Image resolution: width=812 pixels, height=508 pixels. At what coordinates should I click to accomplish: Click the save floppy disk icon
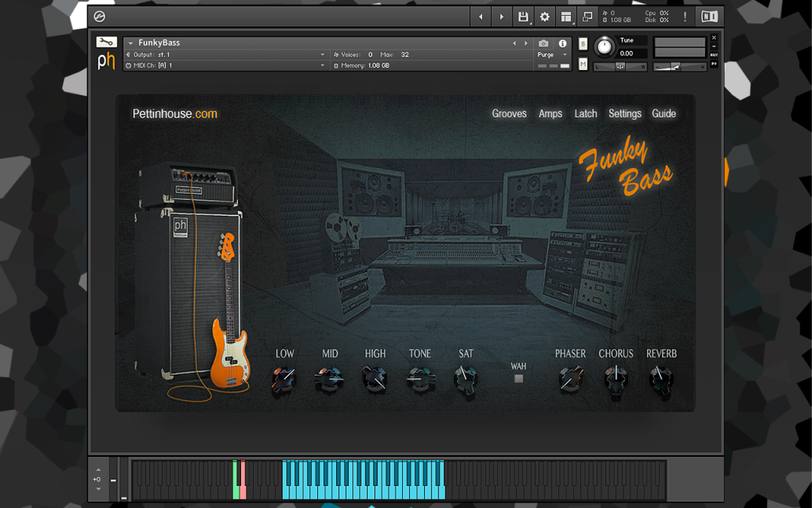523,17
